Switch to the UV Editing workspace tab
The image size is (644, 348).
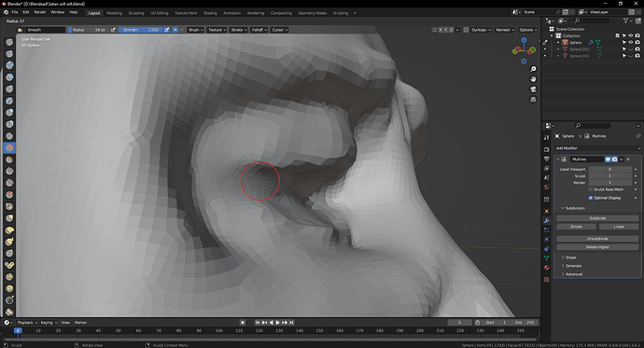tap(159, 13)
